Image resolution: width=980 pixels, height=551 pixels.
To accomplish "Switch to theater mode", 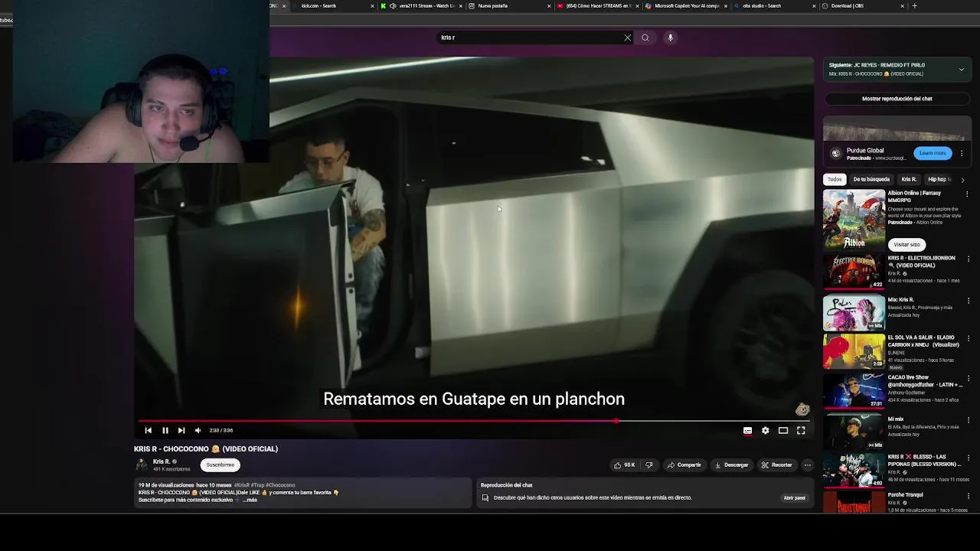I will [x=783, y=430].
